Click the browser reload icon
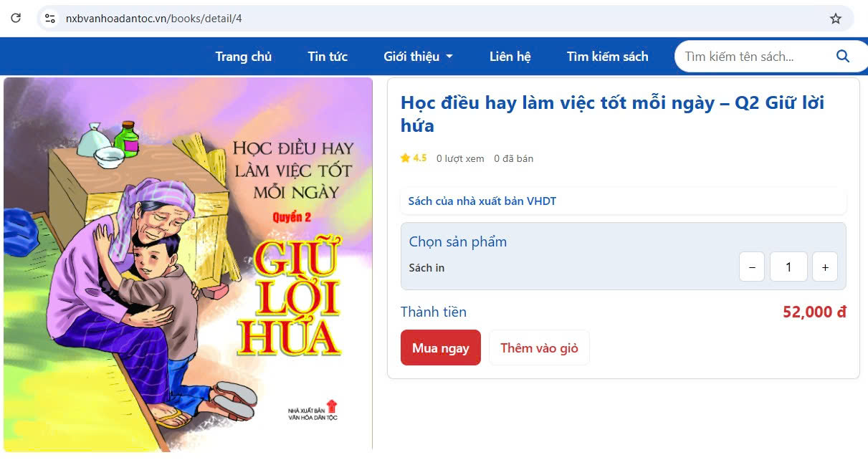This screenshot has height=460, width=868. tap(16, 19)
